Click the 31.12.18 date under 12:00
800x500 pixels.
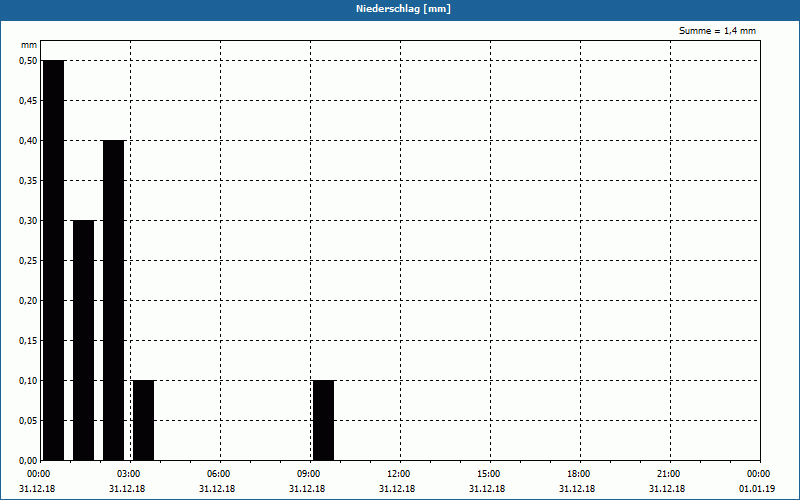(x=397, y=489)
